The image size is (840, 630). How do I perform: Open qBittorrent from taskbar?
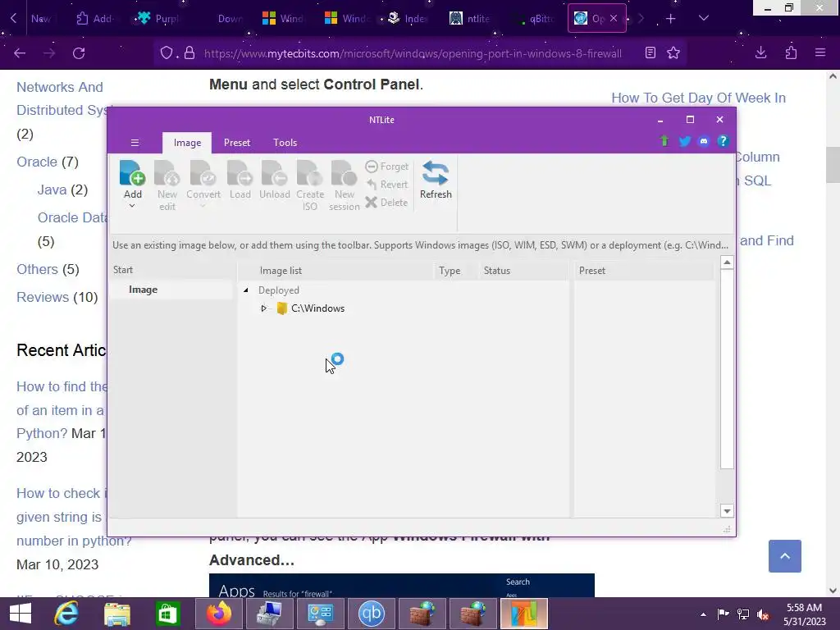[x=372, y=614]
